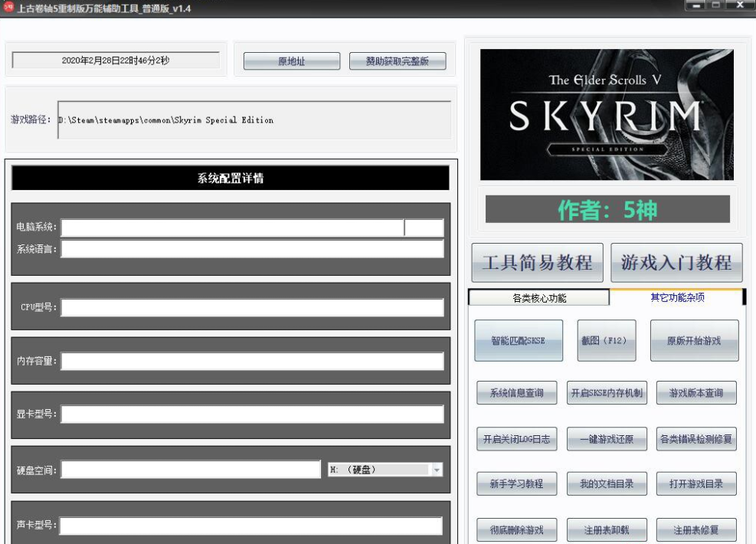Click the 声卡型号 text field
756x544 pixels.
click(251, 526)
